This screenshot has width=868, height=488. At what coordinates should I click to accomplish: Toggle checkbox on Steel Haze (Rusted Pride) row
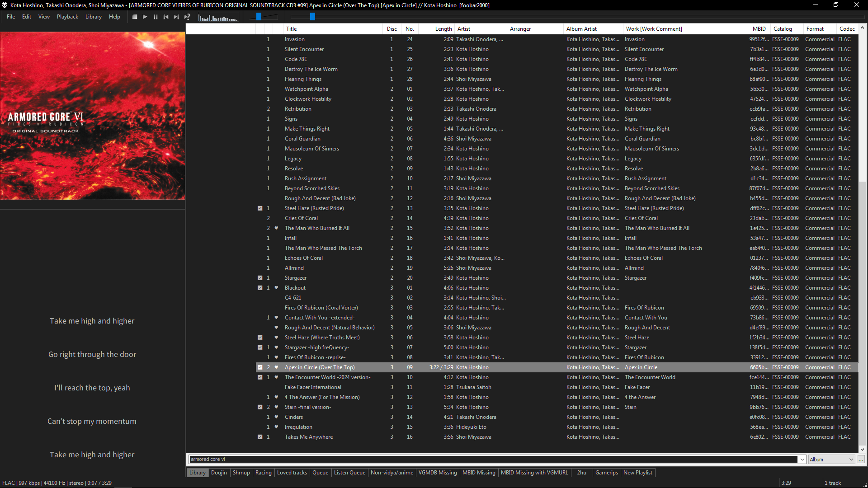260,208
